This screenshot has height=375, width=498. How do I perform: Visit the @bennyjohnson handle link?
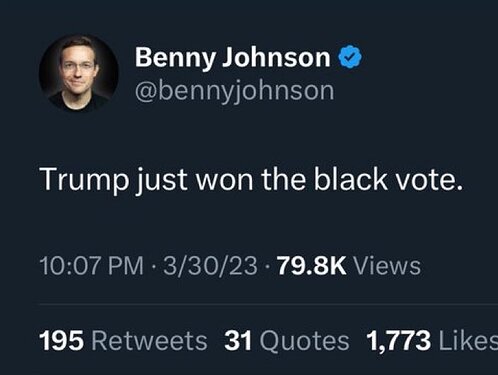click(x=234, y=91)
